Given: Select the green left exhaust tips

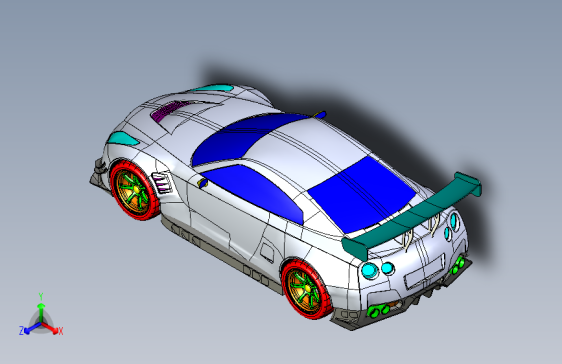Looking at the screenshot, I should pyautogui.click(x=379, y=311).
